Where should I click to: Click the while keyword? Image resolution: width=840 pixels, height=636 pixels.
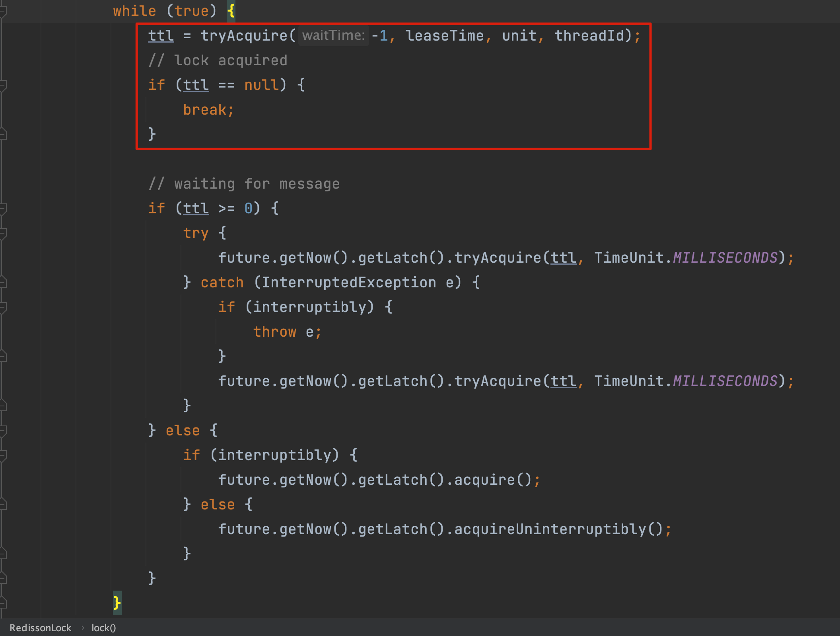134,11
